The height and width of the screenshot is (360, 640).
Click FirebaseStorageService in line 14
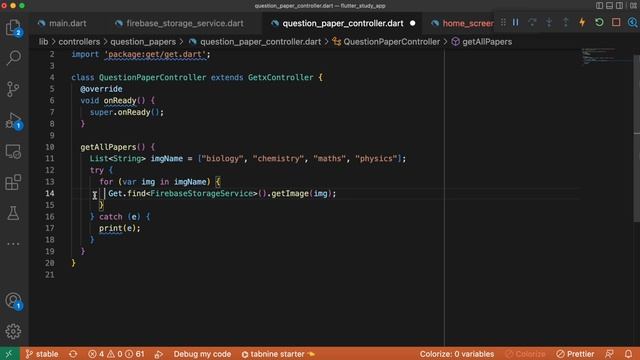tap(202, 193)
